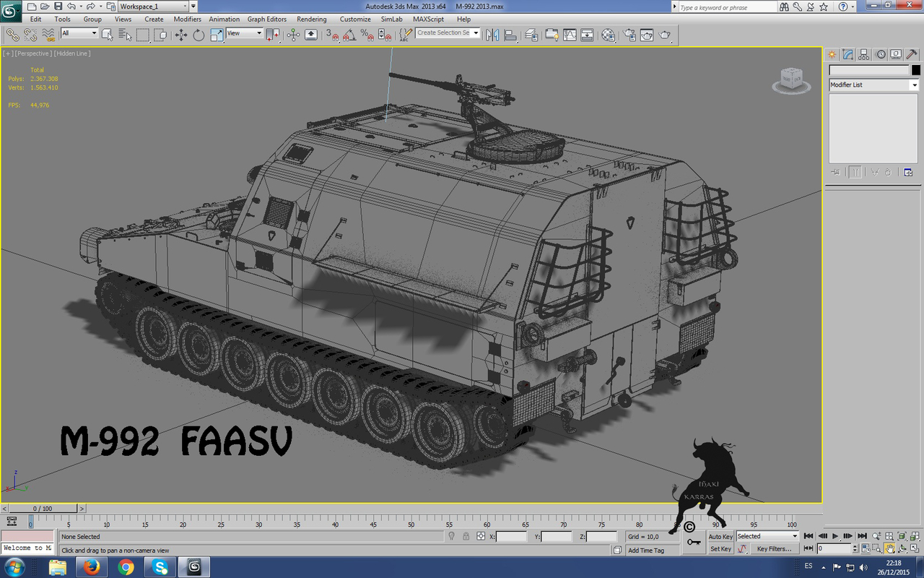Open the selection filter dropdown showing All

coord(80,34)
